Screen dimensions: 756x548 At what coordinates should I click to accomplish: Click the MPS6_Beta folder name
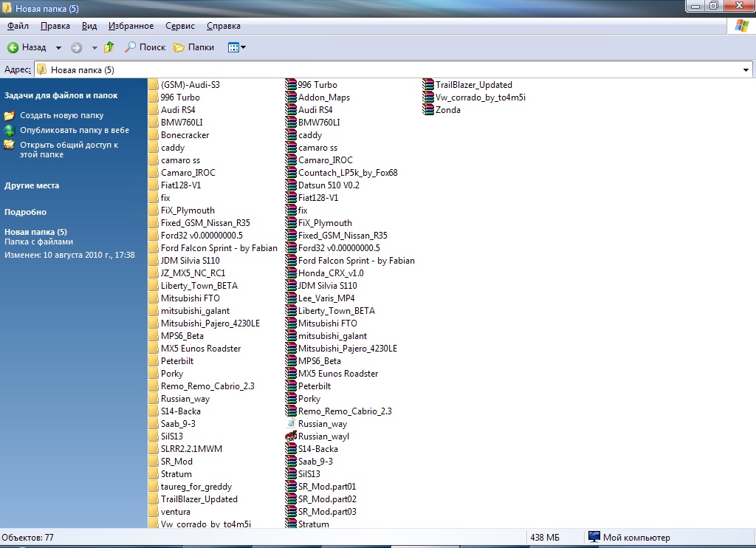click(x=182, y=336)
